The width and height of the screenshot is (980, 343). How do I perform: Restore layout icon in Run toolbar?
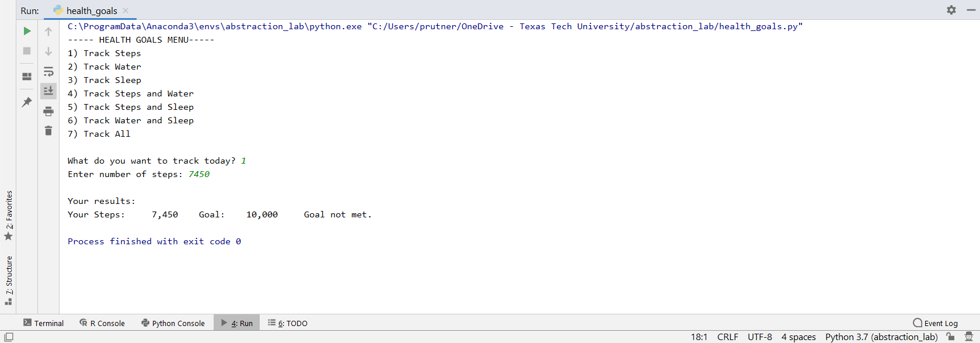click(27, 77)
